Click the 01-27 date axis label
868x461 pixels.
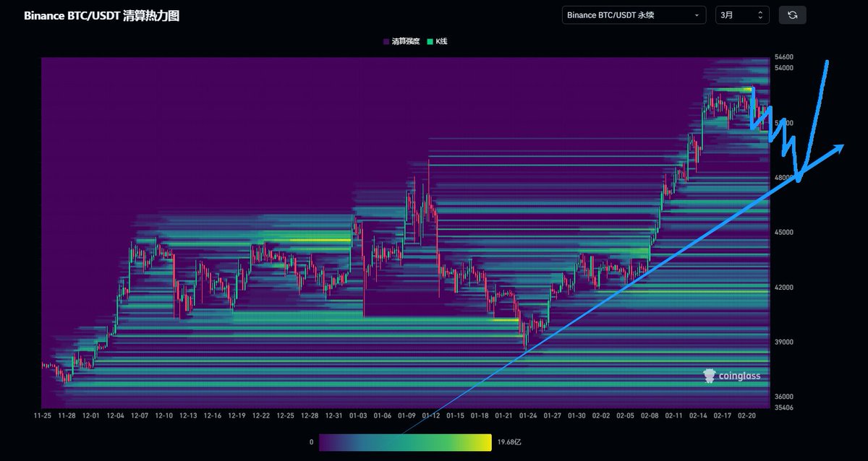coord(553,415)
